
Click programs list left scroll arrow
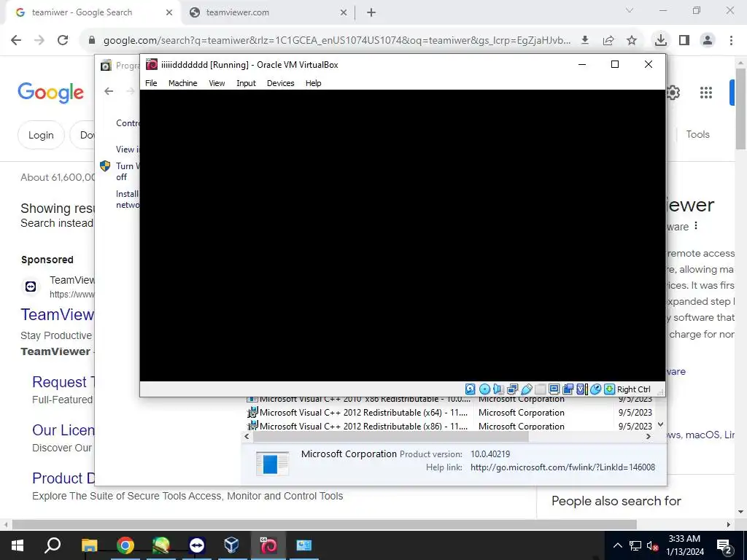click(x=247, y=436)
